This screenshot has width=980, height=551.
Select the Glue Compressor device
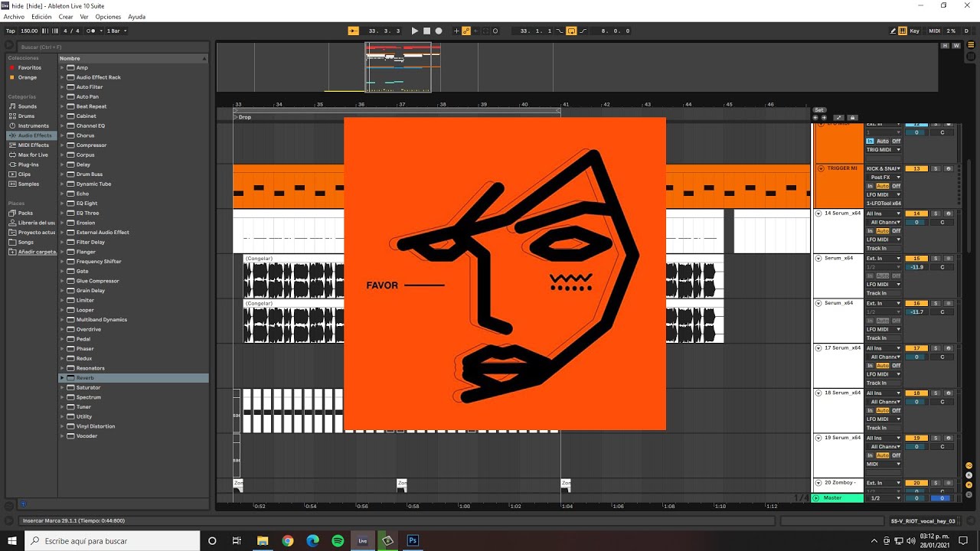coord(97,281)
